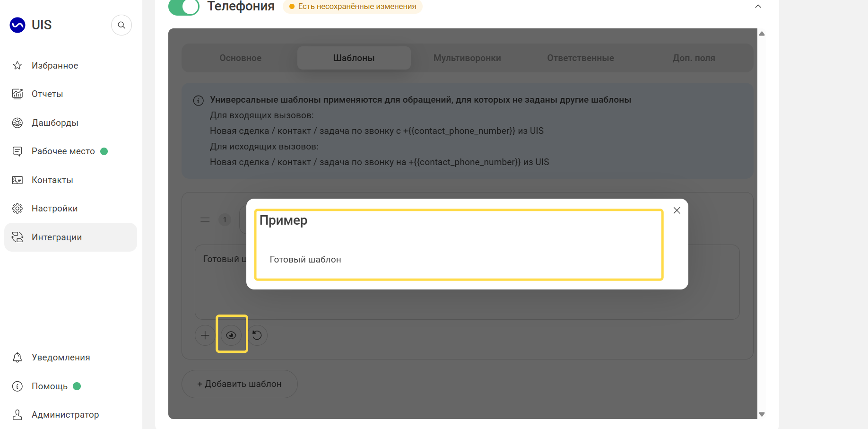Close the Пример popup dialog
This screenshot has width=868, height=429.
677,210
